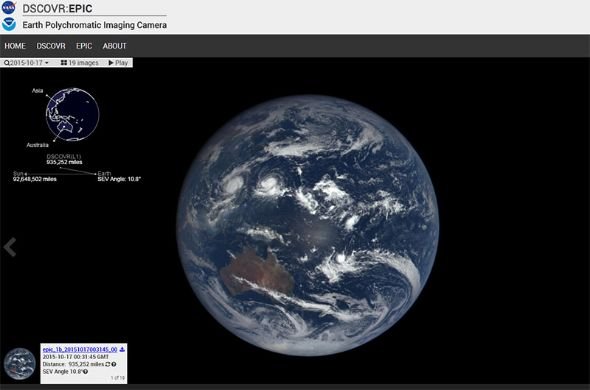Open the 19 images grid view
The width and height of the screenshot is (590, 390).
(x=80, y=63)
